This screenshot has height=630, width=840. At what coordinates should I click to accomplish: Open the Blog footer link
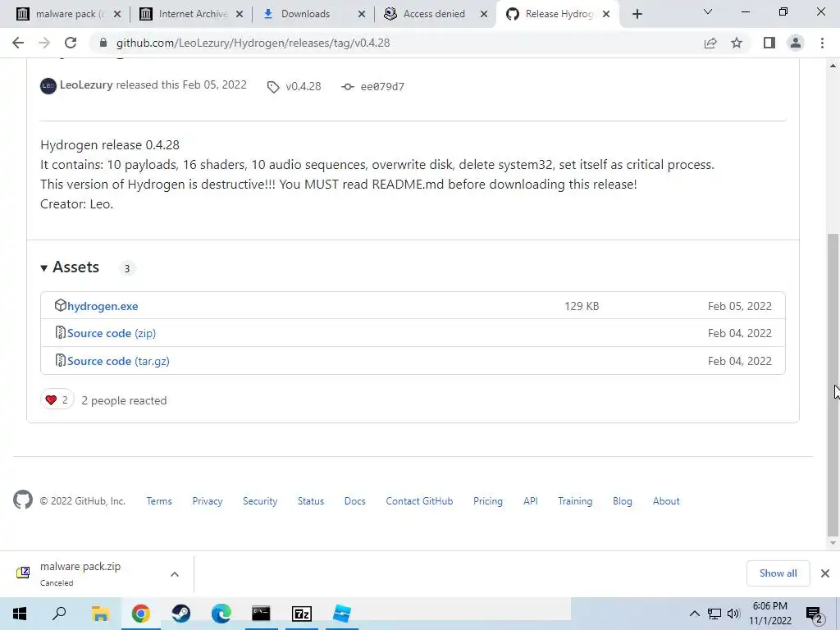pos(623,501)
